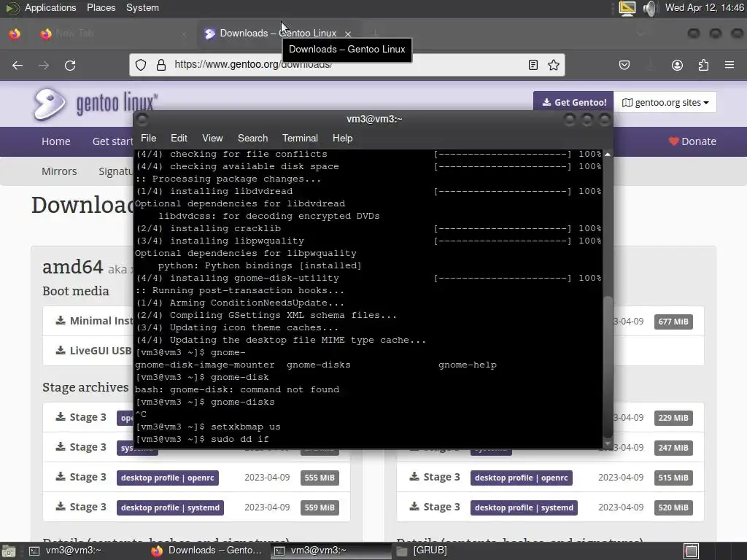The width and height of the screenshot is (747, 560).
Task: Click the Firefox back arrow button
Action: click(18, 65)
